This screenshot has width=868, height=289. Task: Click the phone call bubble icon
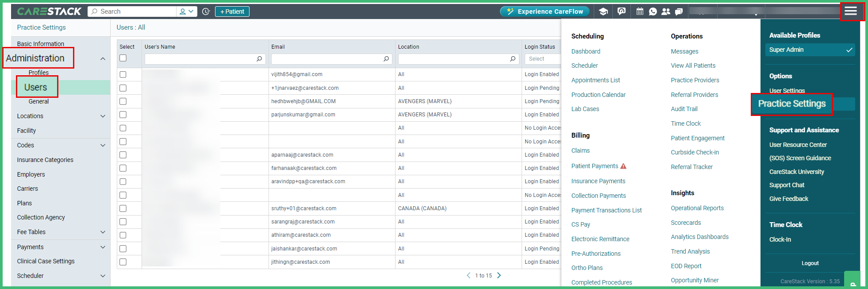[653, 12]
